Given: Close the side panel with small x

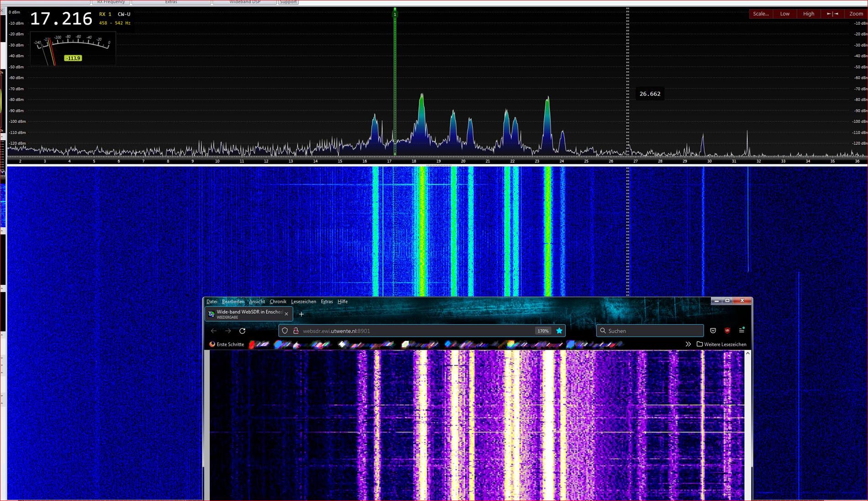Looking at the screenshot, I should (3, 11).
